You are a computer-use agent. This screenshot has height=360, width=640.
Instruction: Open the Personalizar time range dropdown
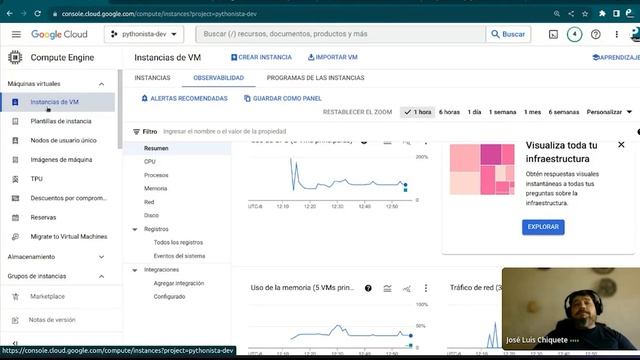[x=609, y=112]
